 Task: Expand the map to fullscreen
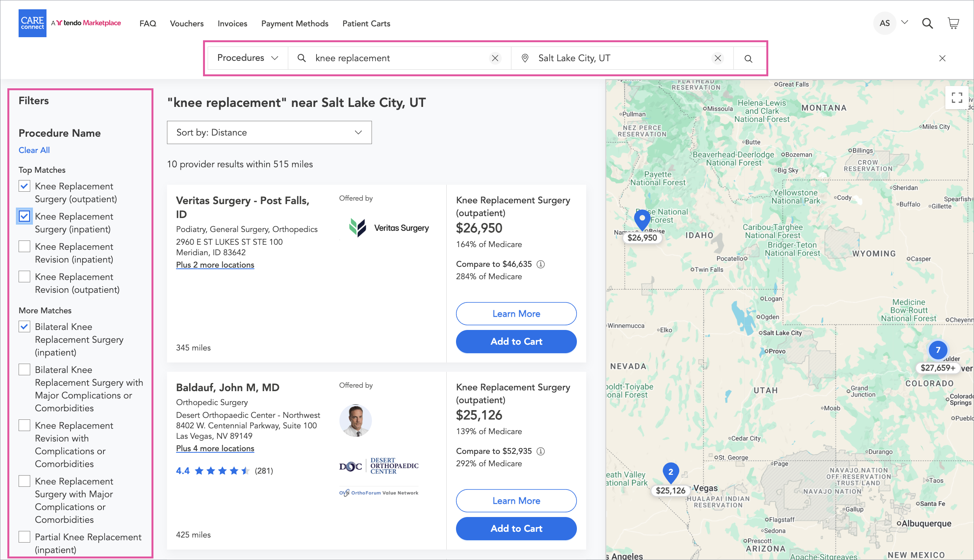[957, 98]
